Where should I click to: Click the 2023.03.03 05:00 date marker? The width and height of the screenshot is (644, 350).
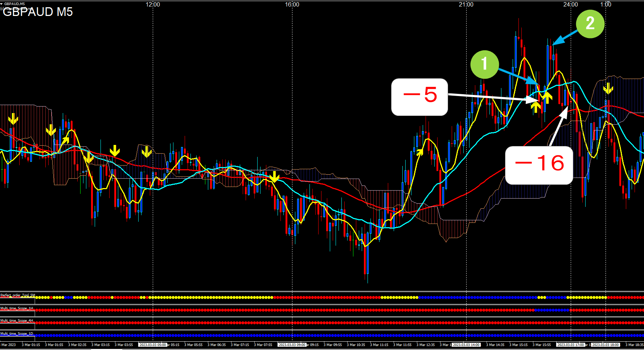click(153, 345)
